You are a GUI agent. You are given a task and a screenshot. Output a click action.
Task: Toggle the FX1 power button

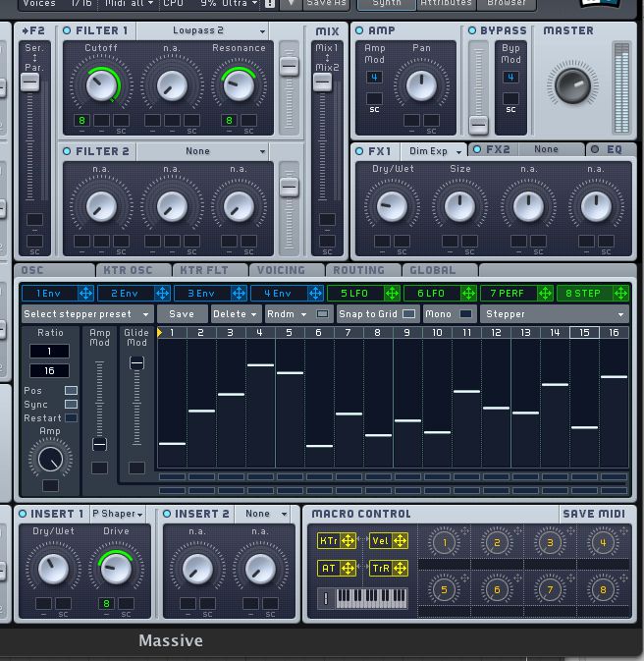(x=359, y=151)
